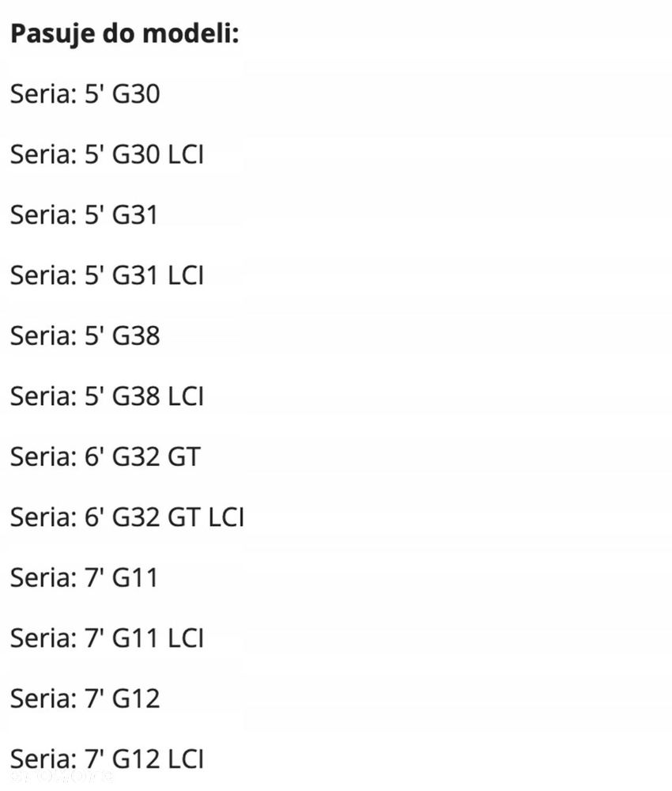This screenshot has width=672, height=791.
Task: Click the "Seria: 7' G11 LCI" entry
Action: 107,638
